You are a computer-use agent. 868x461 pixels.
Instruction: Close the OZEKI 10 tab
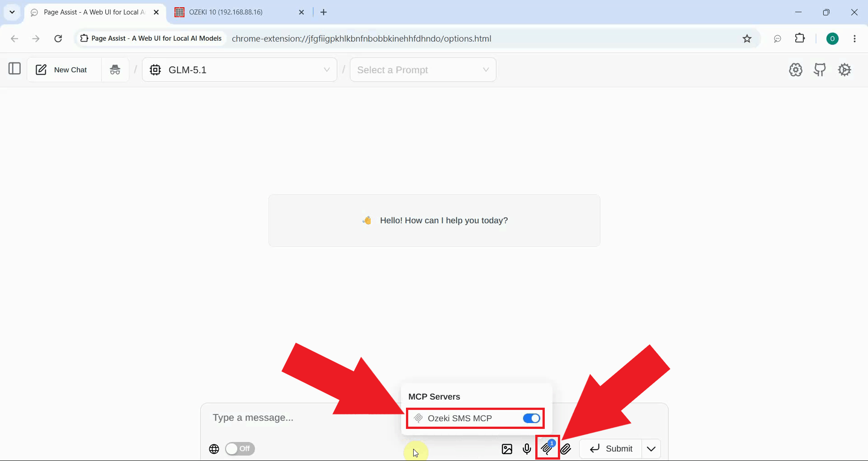[302, 12]
